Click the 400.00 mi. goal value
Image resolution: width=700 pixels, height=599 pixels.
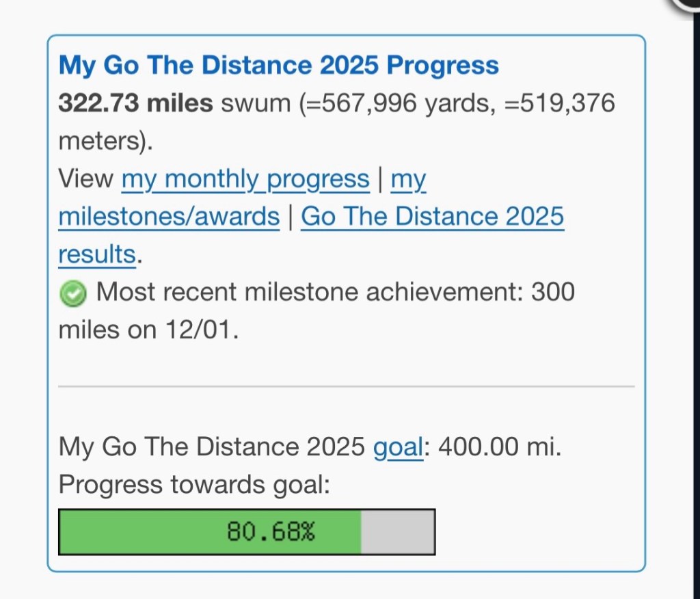(500, 447)
